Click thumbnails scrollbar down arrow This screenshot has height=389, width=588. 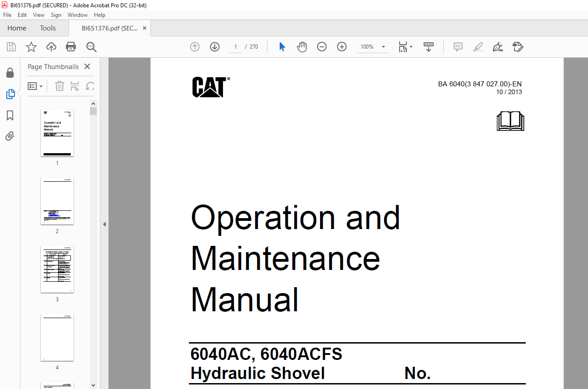93,385
